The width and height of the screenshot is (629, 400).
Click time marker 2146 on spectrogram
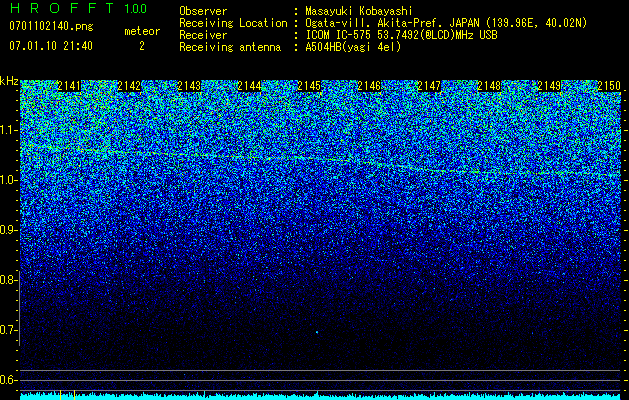(369, 86)
